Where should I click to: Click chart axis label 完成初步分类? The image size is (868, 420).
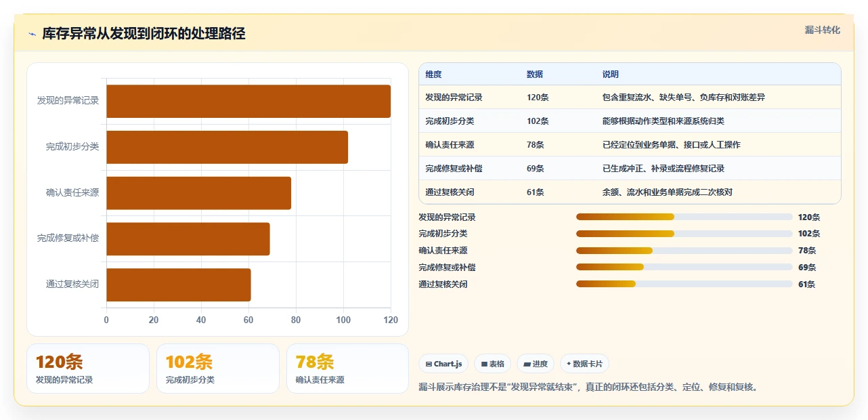point(72,147)
